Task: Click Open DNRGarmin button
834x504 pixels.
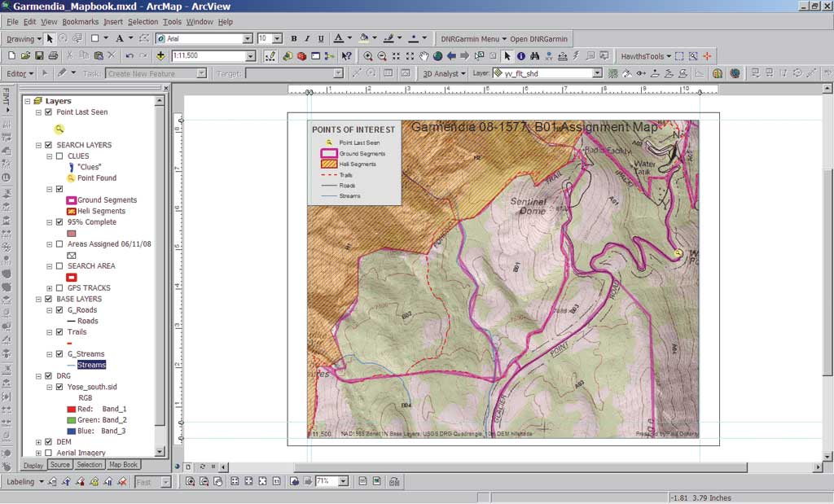Action: tap(539, 39)
